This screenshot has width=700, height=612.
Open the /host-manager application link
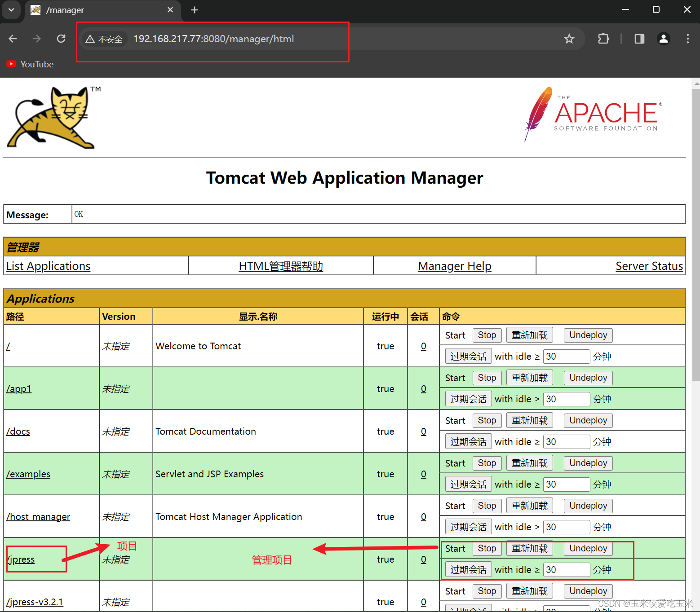38,517
